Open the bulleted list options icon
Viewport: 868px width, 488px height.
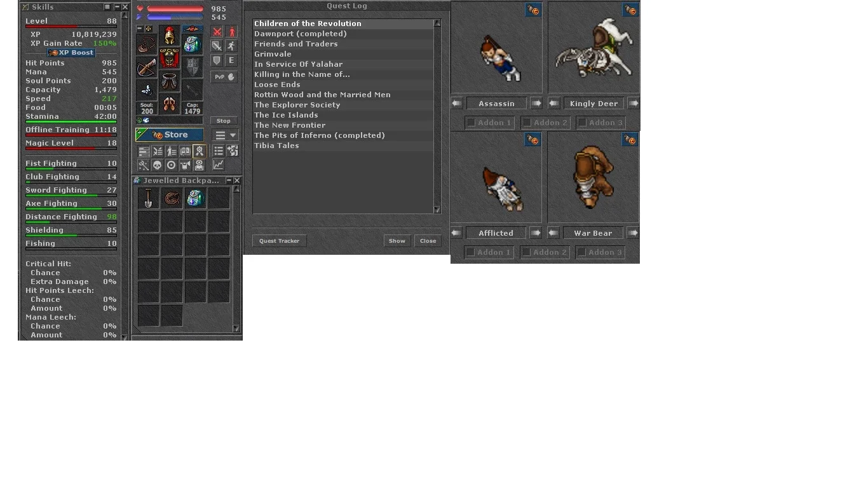click(x=218, y=151)
